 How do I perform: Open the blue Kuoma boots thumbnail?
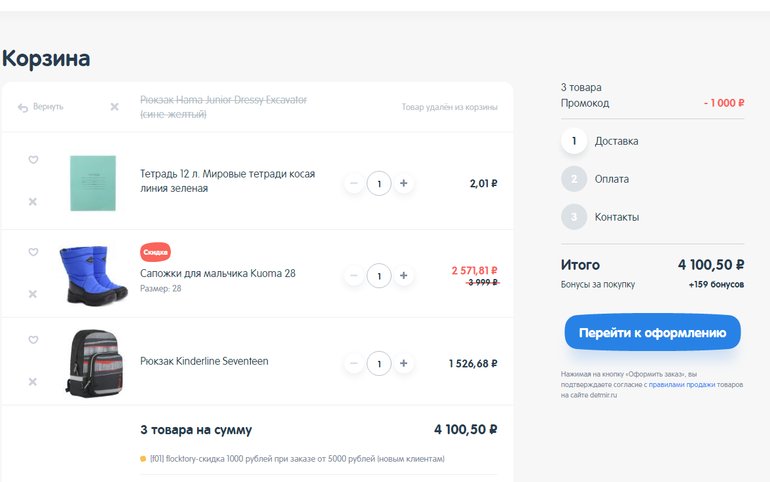point(92,275)
